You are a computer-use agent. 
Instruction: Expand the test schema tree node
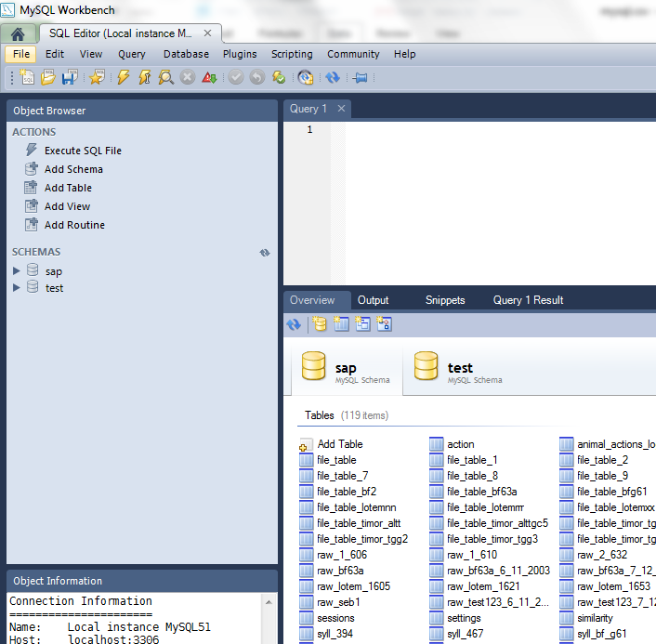pos(17,288)
